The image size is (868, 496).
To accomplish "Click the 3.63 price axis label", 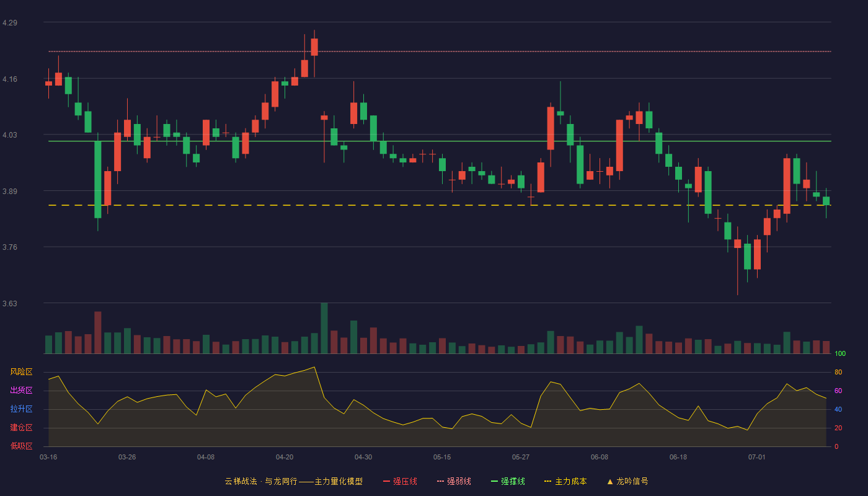I will click(10, 304).
